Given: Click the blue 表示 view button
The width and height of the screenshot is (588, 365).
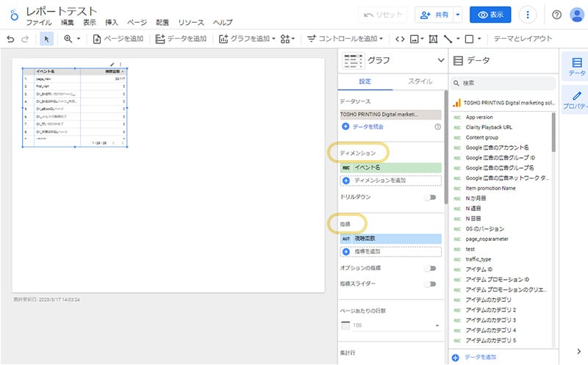Looking at the screenshot, I should (490, 15).
